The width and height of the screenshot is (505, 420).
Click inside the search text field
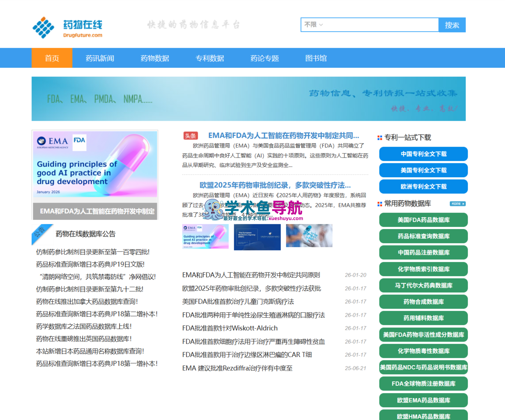[x=381, y=25]
